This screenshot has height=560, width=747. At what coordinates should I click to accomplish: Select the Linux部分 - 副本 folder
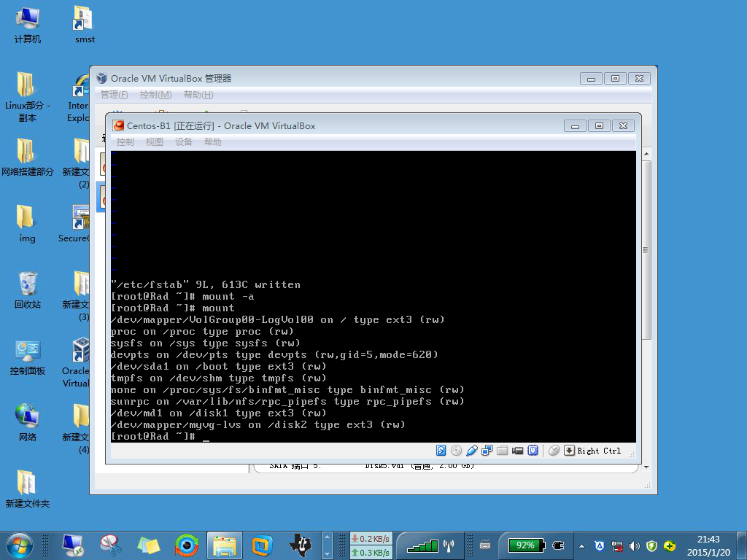(27, 97)
